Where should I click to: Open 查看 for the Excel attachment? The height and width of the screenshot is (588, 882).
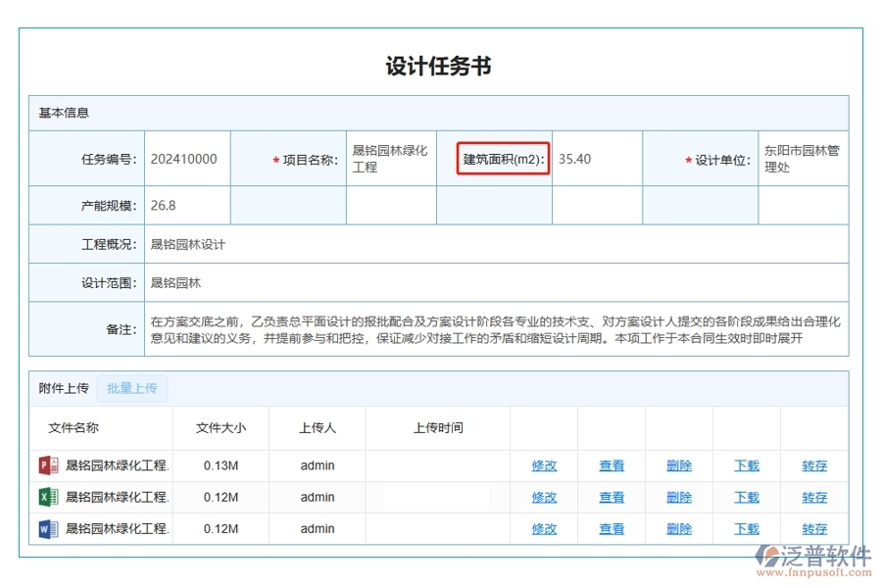(x=612, y=497)
